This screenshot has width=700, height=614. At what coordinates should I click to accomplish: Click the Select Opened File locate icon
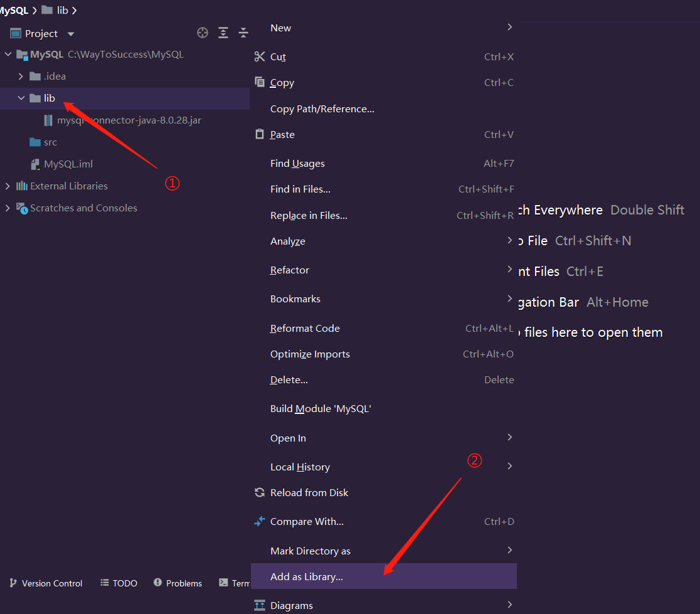tap(202, 33)
